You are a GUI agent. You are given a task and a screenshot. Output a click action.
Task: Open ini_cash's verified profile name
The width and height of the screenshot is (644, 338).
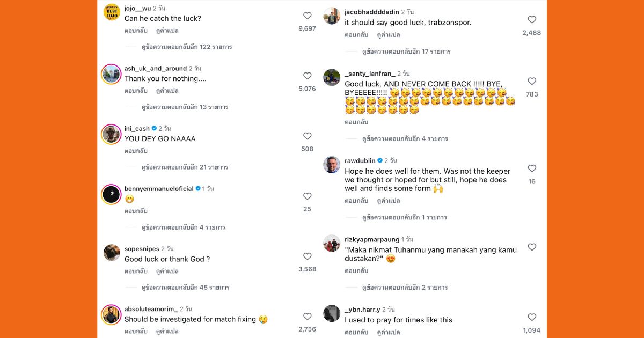[137, 129]
